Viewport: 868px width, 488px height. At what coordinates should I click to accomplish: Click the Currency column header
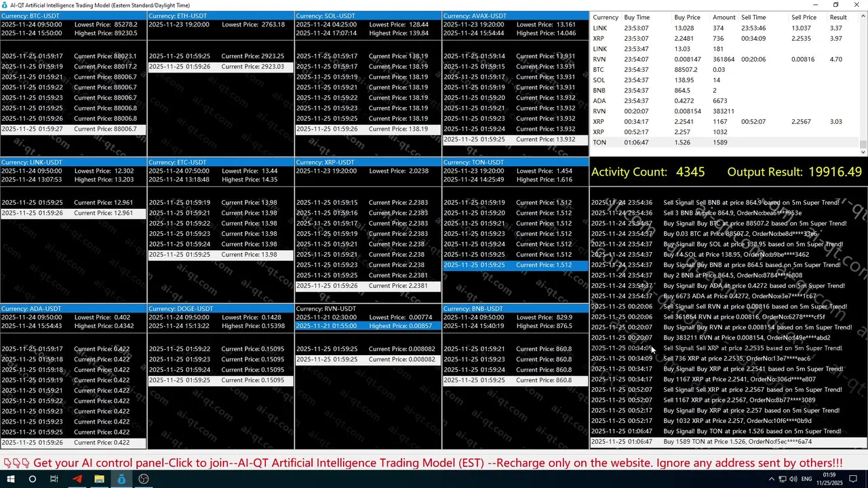click(x=605, y=17)
